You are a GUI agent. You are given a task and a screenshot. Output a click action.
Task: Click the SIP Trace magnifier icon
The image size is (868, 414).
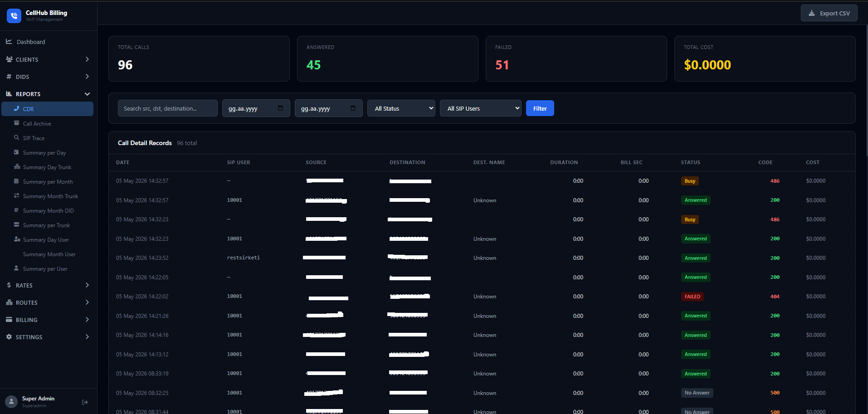[x=17, y=137]
